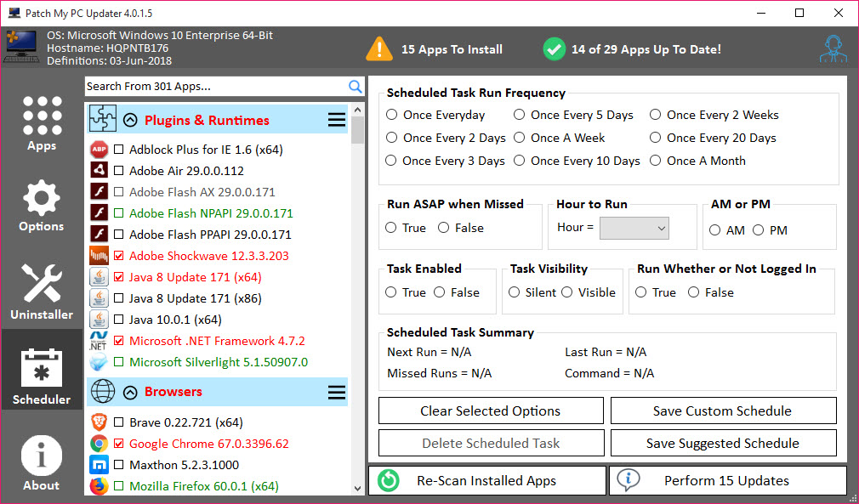Select Once A Week frequency
The image size is (859, 504).
(520, 138)
